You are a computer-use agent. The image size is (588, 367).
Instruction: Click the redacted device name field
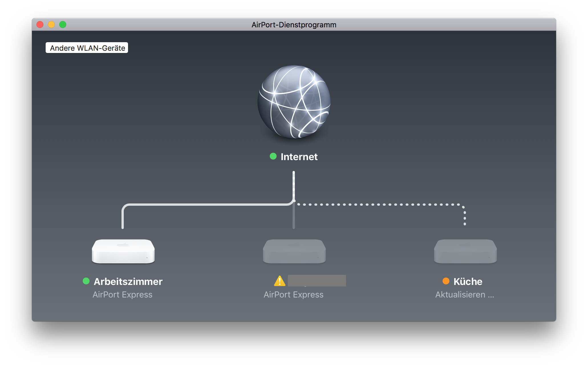[317, 281]
